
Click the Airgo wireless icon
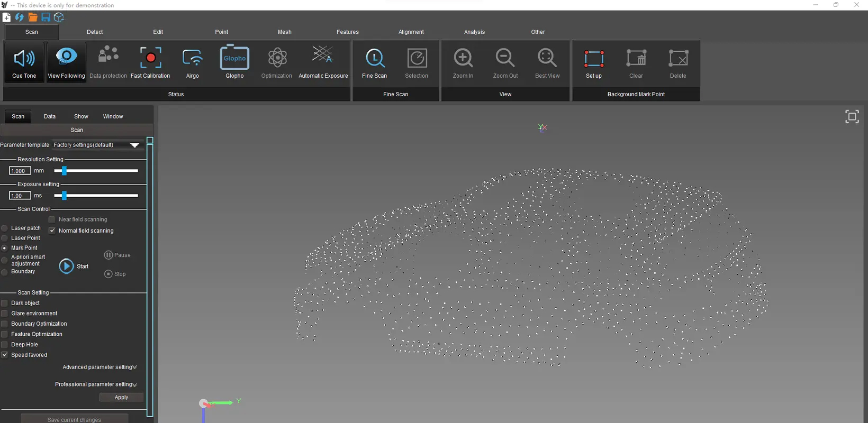(192, 58)
